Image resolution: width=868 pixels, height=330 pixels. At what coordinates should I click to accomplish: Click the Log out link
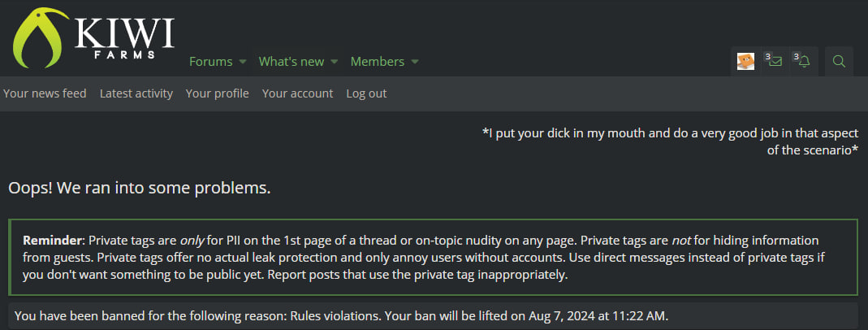pyautogui.click(x=366, y=93)
